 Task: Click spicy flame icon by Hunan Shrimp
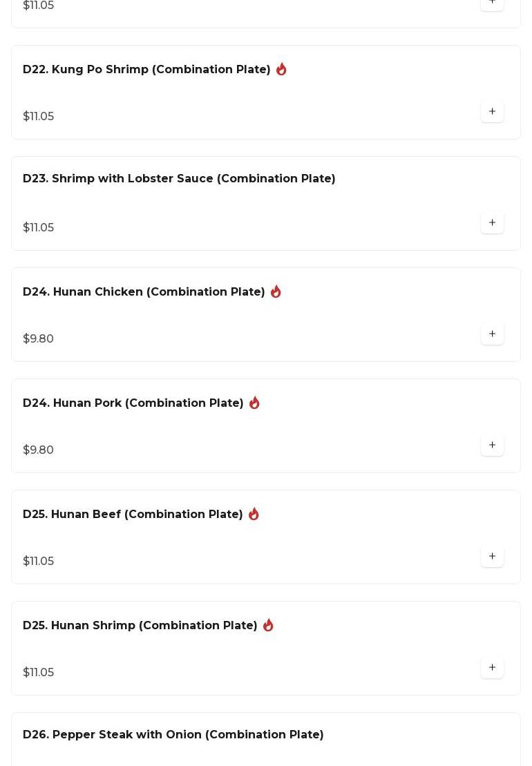coord(268,625)
